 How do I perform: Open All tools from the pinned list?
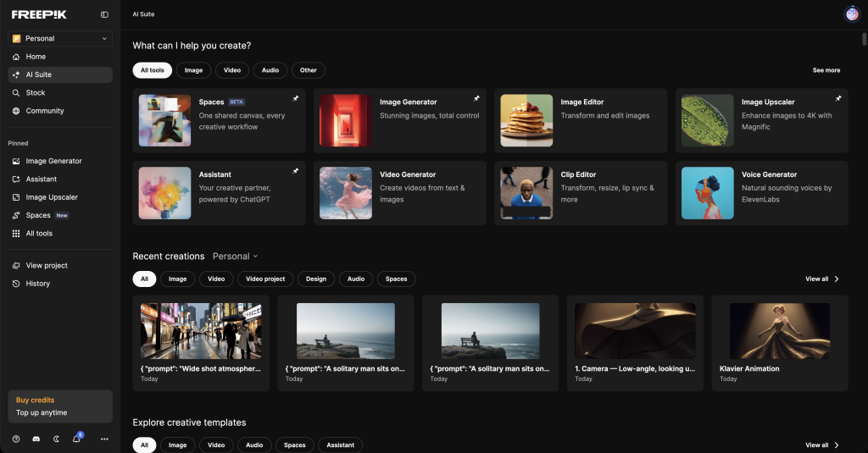pyautogui.click(x=39, y=233)
